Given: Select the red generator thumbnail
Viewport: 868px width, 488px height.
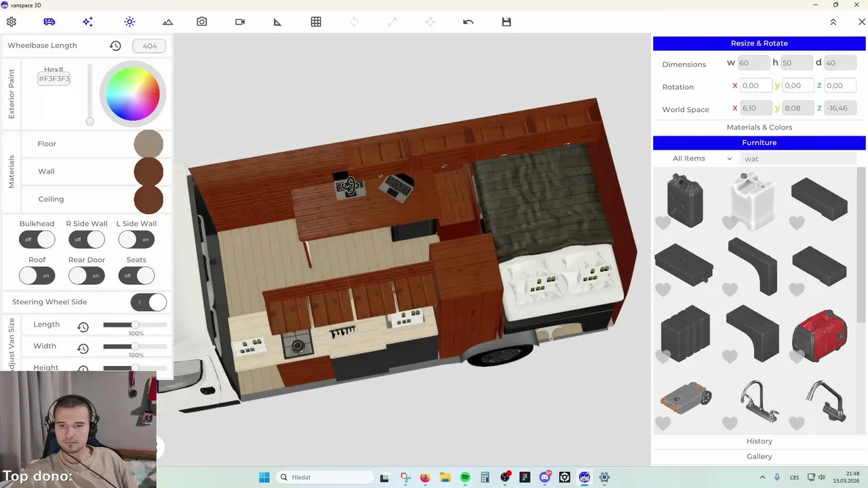Looking at the screenshot, I should (x=819, y=335).
